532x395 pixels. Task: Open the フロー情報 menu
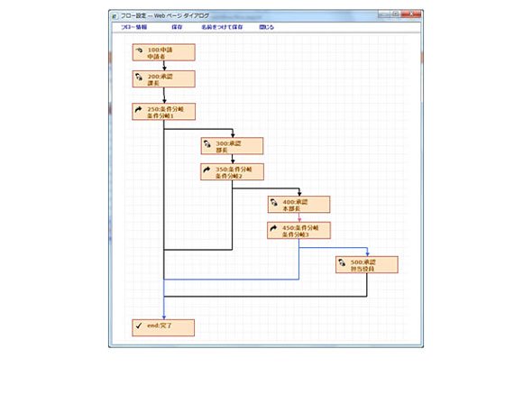point(134,27)
